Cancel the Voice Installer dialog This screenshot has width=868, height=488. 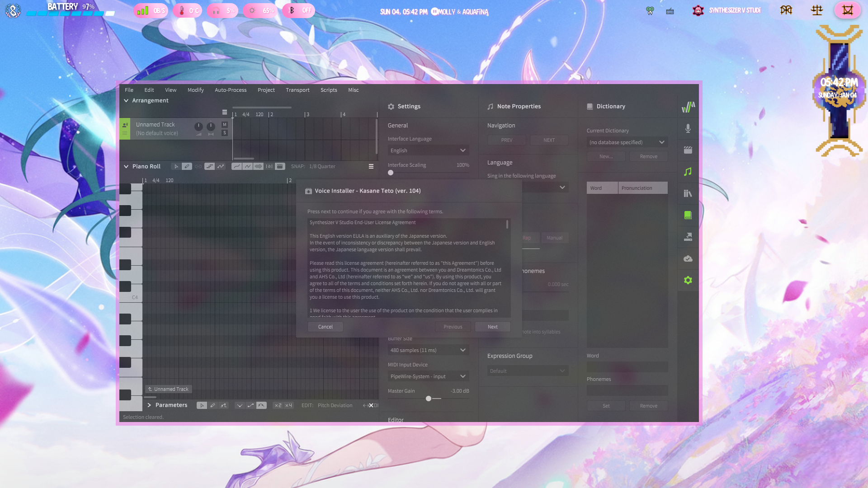(x=325, y=327)
